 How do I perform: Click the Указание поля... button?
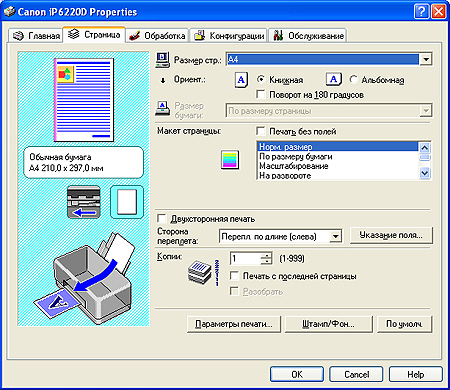point(391,235)
